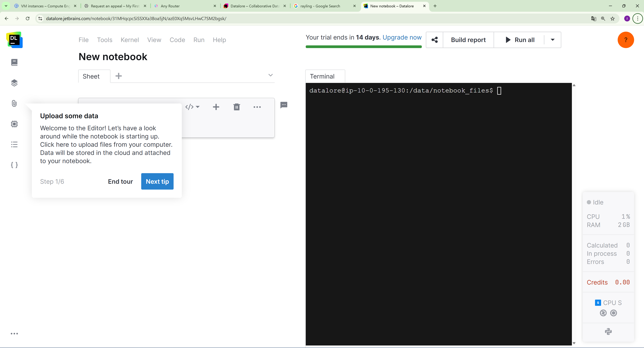Screen dimensions: 644x348
Task: Click the Run all button
Action: pyautogui.click(x=520, y=40)
